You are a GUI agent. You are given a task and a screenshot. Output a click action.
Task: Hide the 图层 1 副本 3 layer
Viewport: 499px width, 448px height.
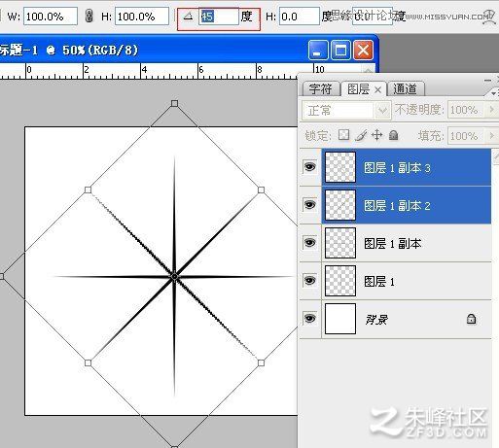click(x=309, y=167)
